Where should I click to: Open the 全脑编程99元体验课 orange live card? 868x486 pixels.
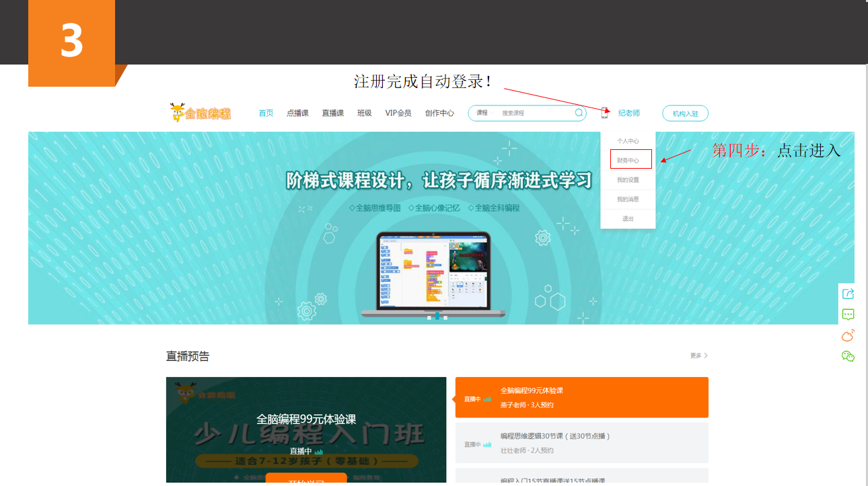point(581,397)
